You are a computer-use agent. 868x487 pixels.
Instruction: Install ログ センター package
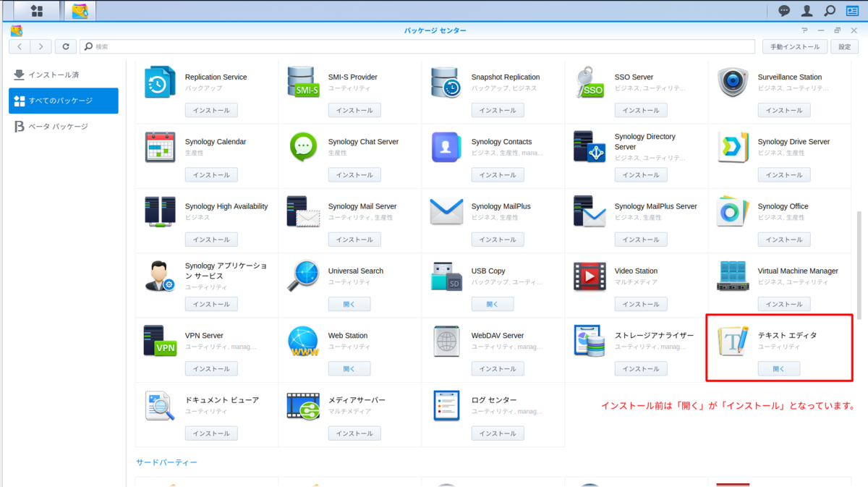click(498, 433)
